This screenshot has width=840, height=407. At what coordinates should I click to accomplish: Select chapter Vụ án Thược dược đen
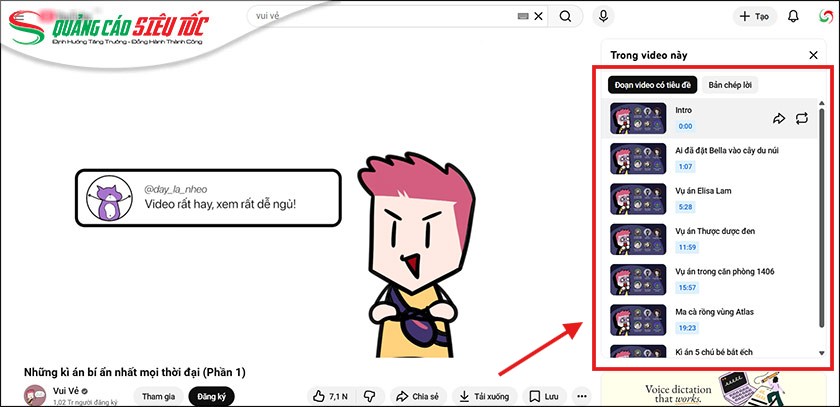pos(715,231)
